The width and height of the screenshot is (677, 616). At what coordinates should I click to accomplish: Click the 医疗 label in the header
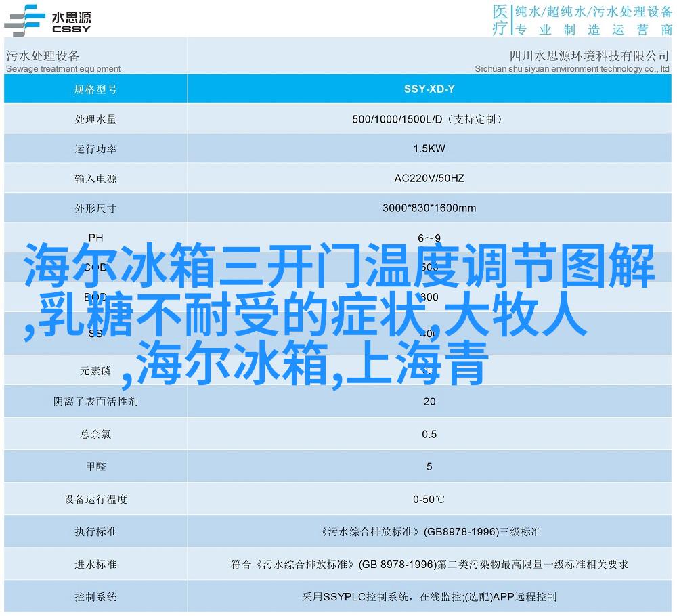tap(500, 20)
